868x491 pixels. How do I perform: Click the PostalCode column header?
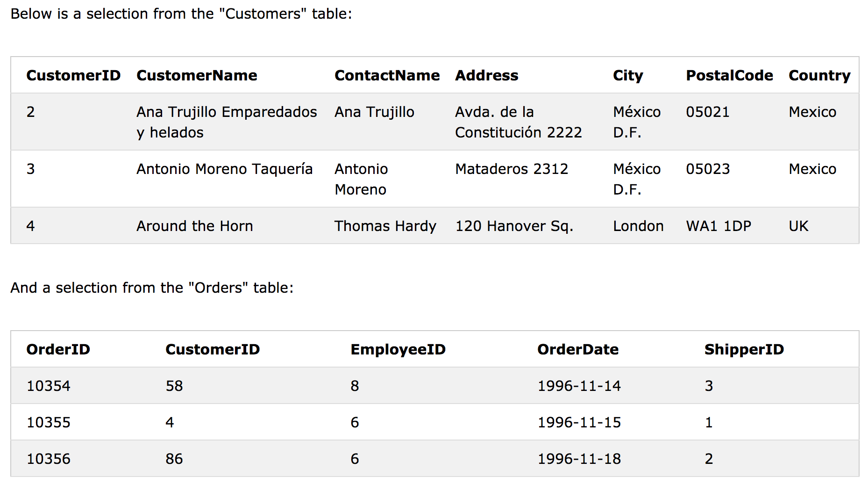(x=729, y=75)
